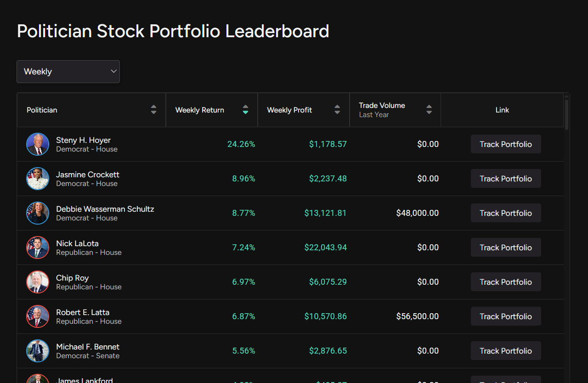Click Jasmine Crockett's avatar
This screenshot has width=588, height=383.
(x=37, y=178)
